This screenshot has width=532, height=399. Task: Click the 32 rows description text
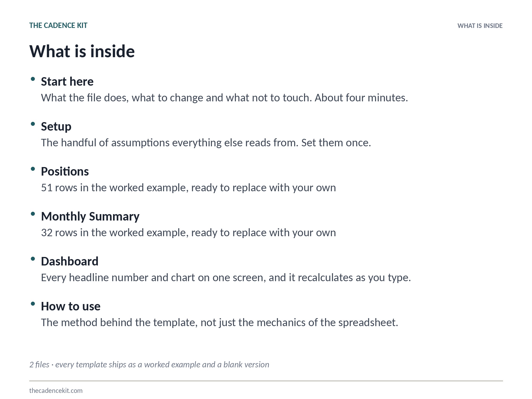[x=188, y=233]
